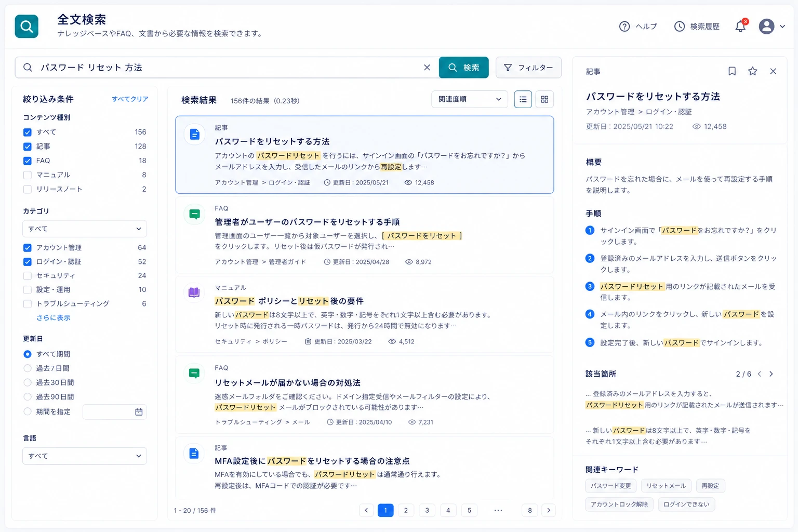The width and height of the screenshot is (798, 532).
Task: Bookmark the article in detail panel
Action: 732,71
